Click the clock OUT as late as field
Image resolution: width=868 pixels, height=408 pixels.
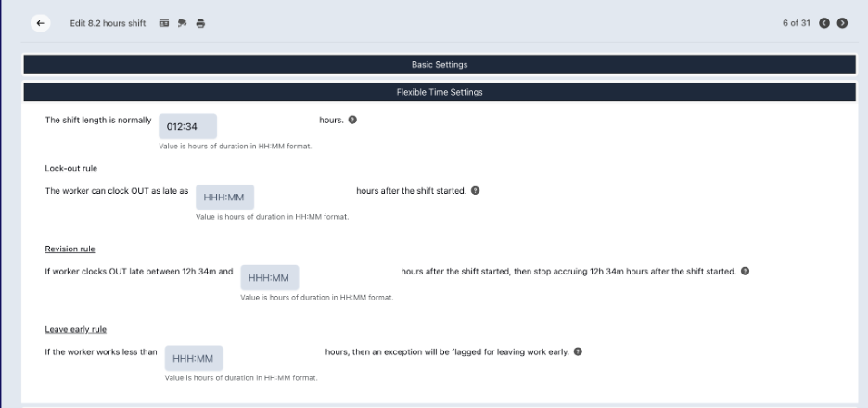click(x=224, y=198)
